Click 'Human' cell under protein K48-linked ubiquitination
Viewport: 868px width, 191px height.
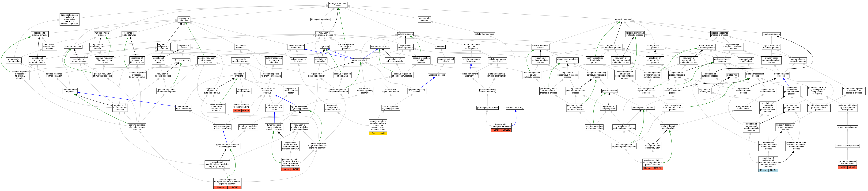843,167
